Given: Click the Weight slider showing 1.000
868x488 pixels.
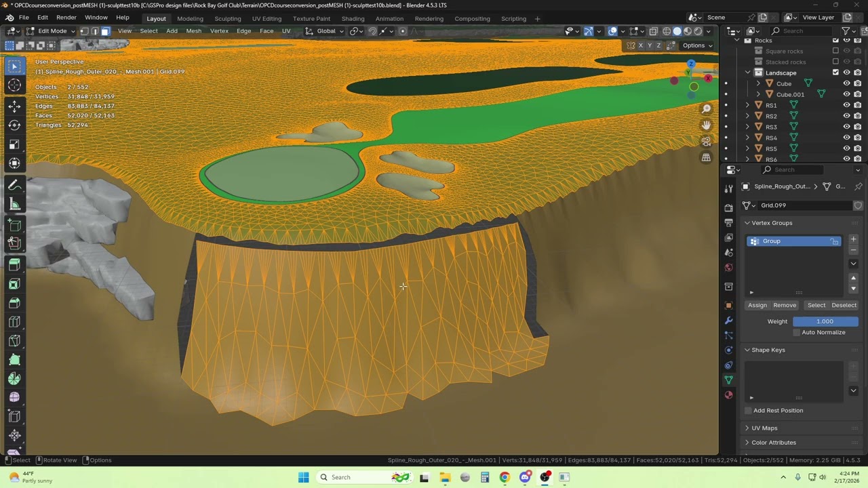Looking at the screenshot, I should click(x=825, y=321).
